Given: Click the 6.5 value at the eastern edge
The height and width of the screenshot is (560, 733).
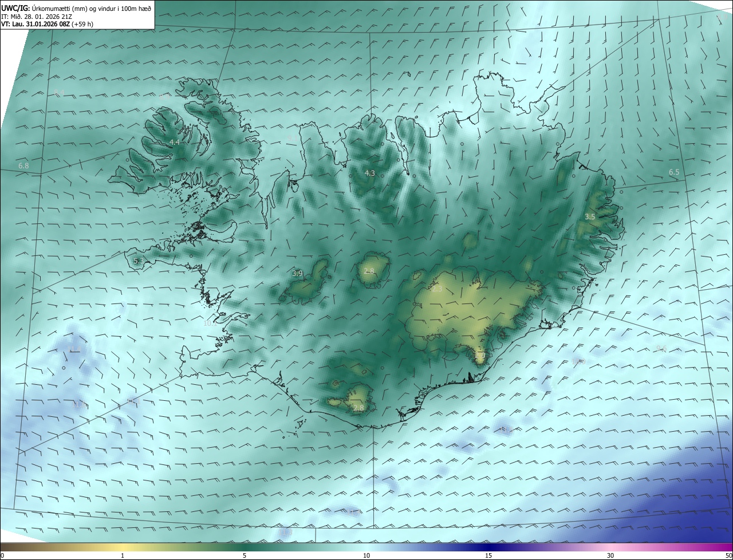Looking at the screenshot, I should (x=674, y=172).
